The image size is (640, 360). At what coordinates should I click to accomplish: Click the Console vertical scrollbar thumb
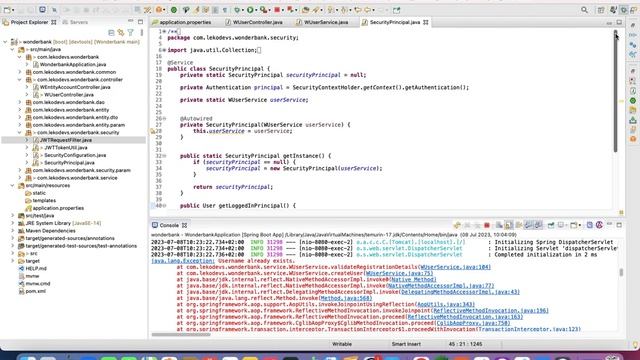[621, 272]
